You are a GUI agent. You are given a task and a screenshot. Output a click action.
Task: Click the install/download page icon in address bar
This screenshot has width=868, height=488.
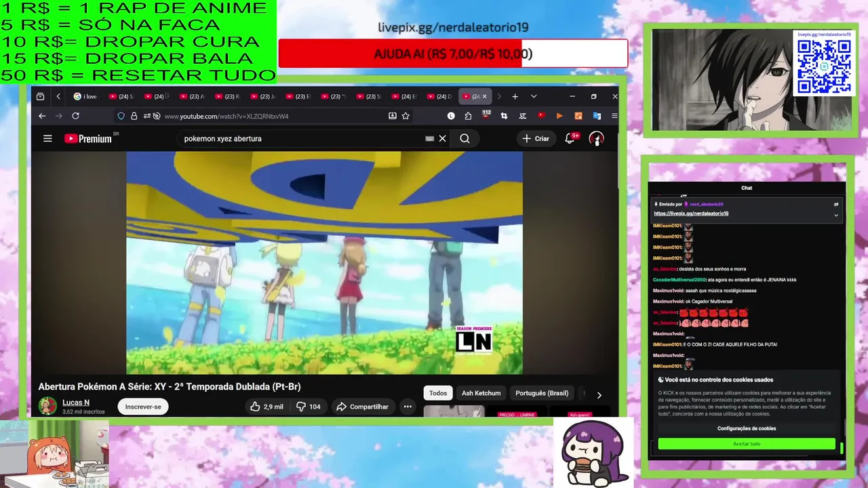pyautogui.click(x=392, y=116)
